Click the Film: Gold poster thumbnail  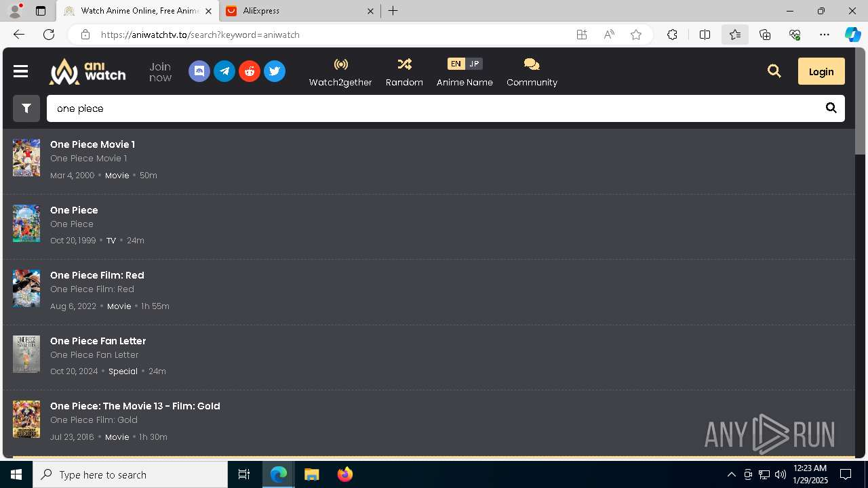26,419
